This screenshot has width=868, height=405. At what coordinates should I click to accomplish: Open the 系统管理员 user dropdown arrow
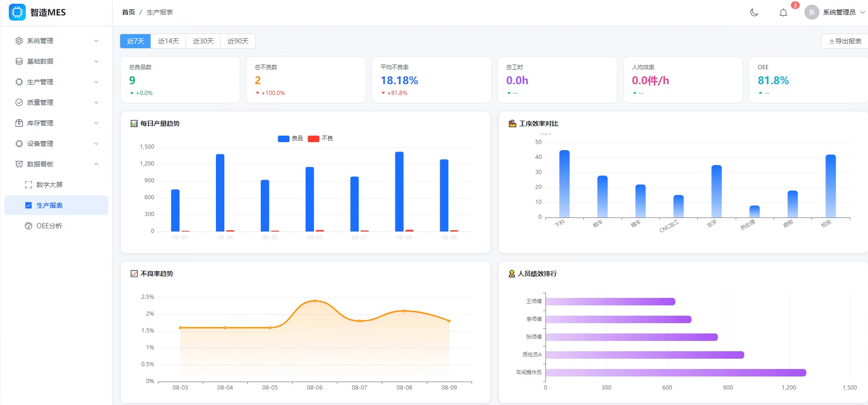coord(863,13)
